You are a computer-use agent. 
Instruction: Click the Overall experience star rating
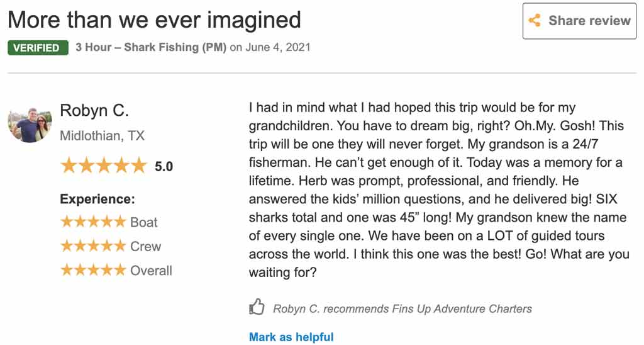93,271
